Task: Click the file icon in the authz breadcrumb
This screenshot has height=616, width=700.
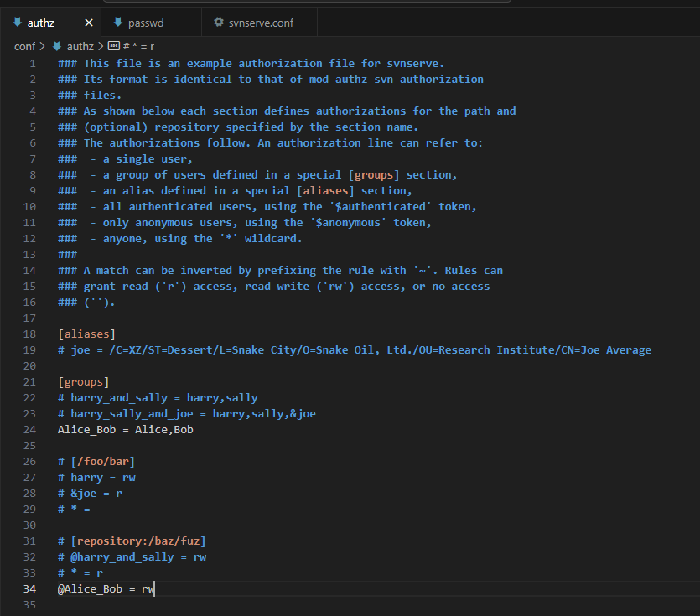Action: [57, 46]
